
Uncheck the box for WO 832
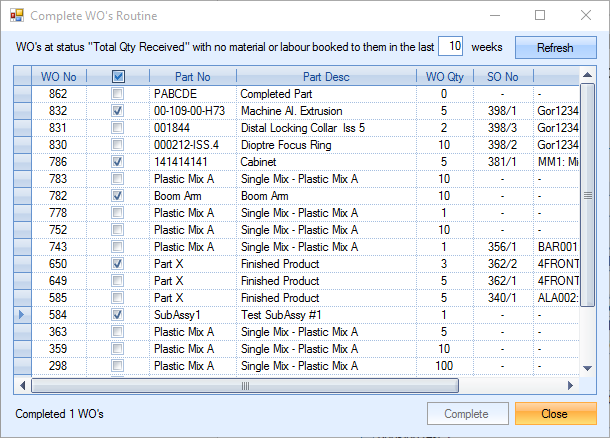coord(119,110)
